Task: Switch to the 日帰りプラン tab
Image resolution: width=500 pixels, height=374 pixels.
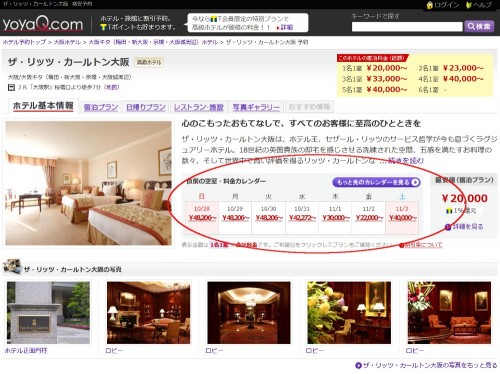Action: point(146,107)
